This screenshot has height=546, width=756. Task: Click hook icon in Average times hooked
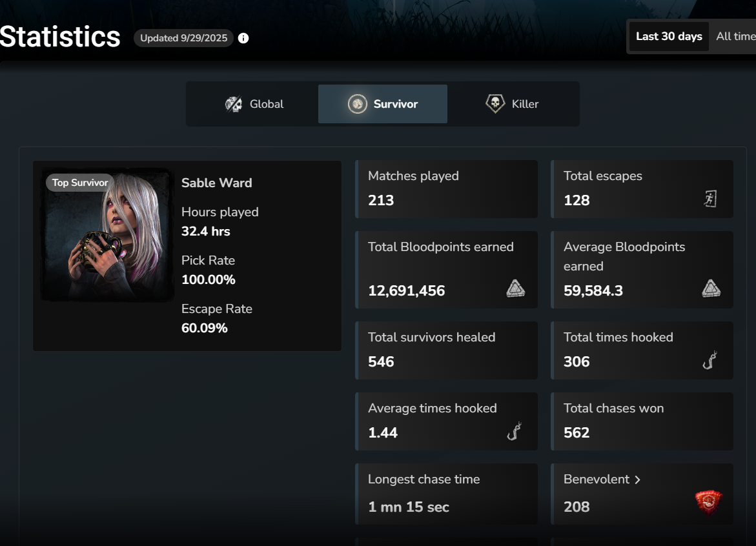[x=515, y=431]
